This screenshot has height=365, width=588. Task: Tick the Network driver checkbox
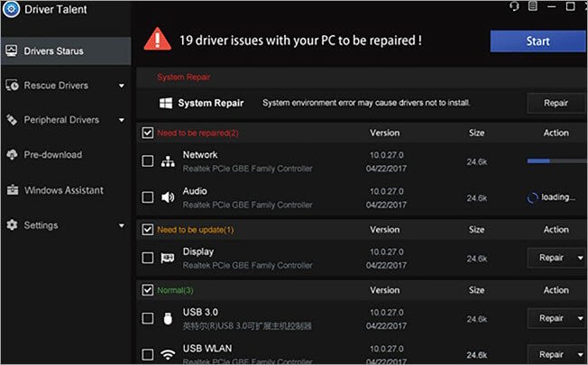click(x=148, y=161)
